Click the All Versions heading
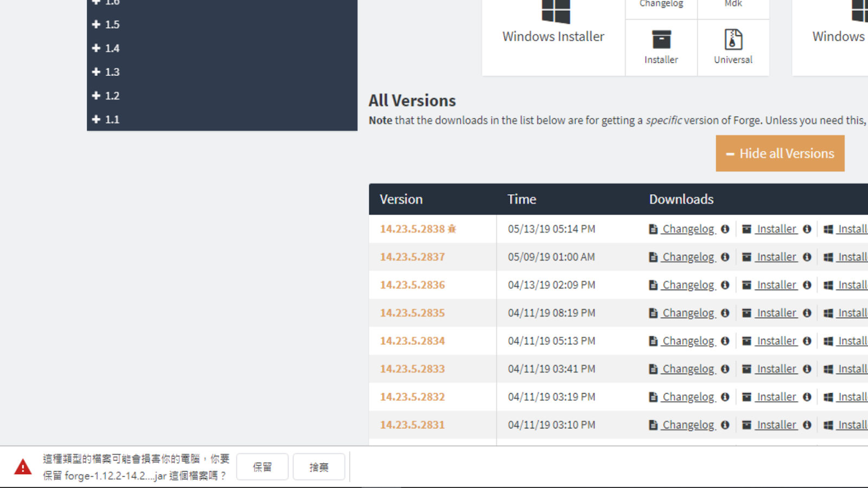Image resolution: width=868 pixels, height=488 pixels. 412,101
